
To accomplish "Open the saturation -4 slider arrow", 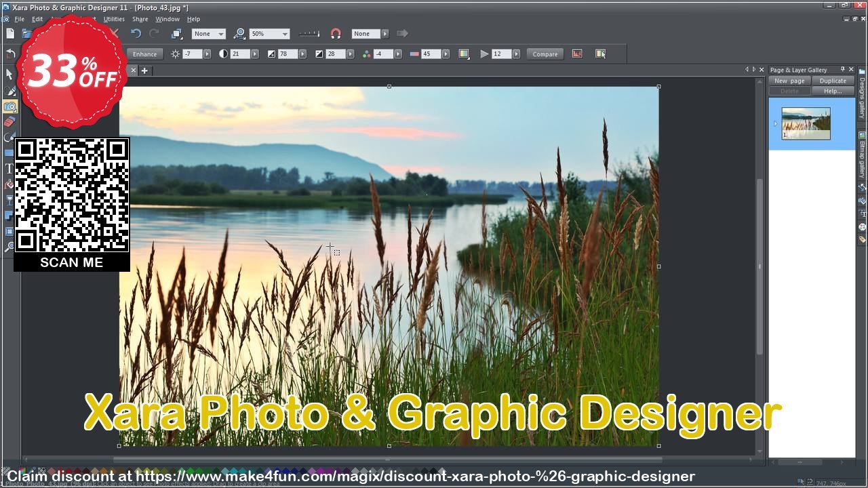I will (x=398, y=54).
